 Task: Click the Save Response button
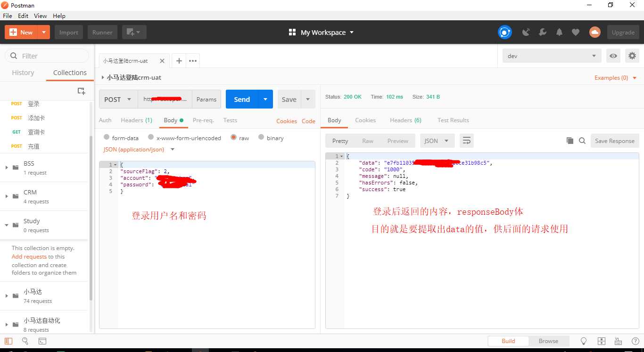[x=615, y=141]
